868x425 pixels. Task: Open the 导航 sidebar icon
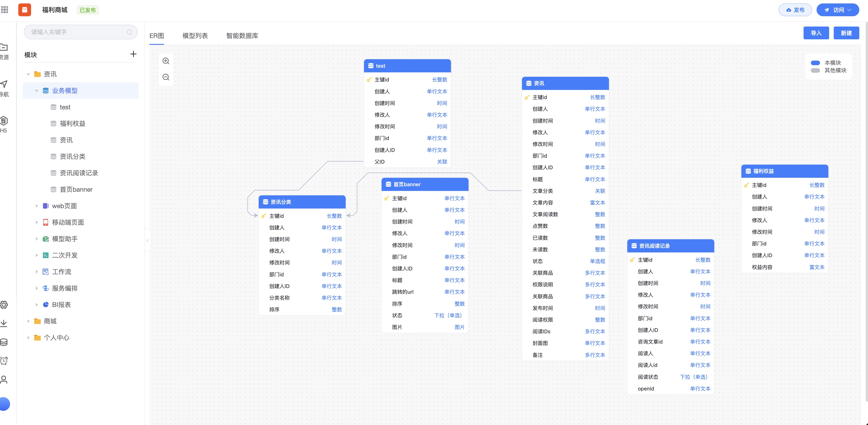click(x=4, y=88)
